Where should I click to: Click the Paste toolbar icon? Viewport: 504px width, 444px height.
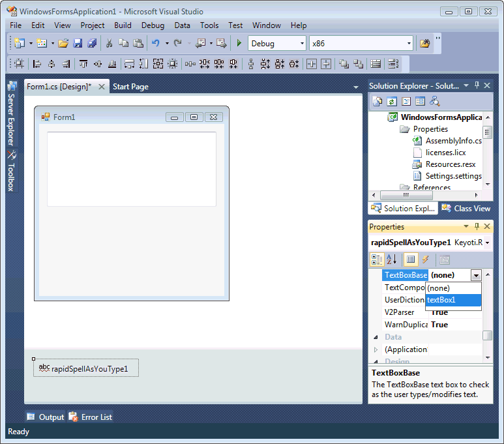pos(138,43)
